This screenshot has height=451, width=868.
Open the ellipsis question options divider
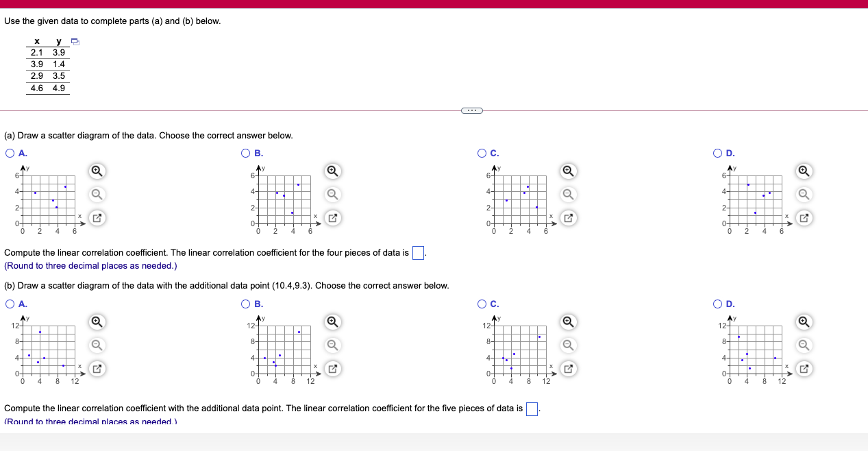click(471, 110)
